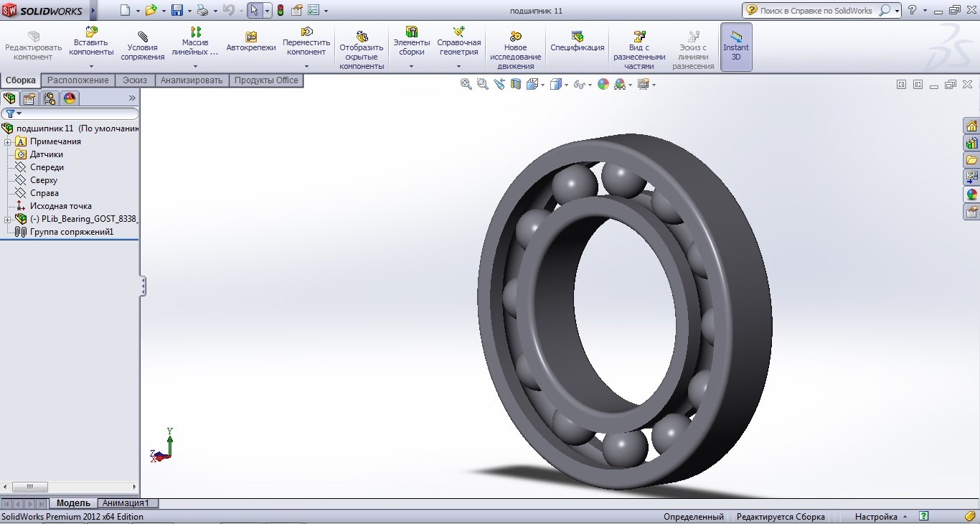Expand the Примечания folder

[8, 141]
